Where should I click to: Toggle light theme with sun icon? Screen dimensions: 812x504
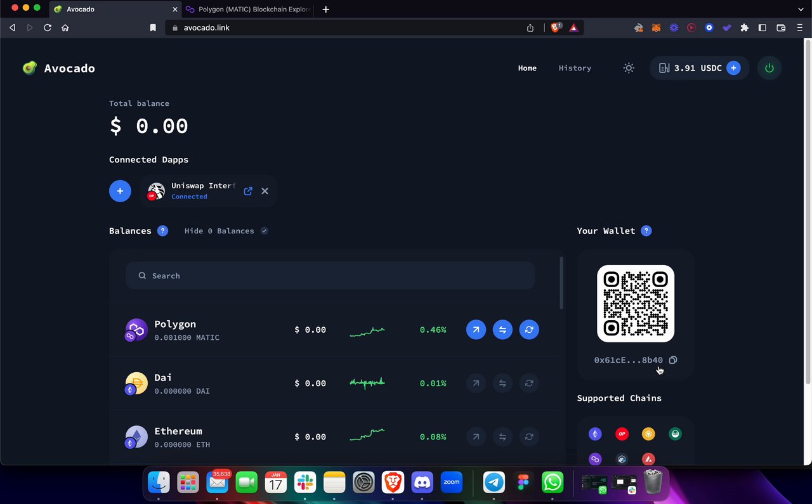(x=629, y=68)
